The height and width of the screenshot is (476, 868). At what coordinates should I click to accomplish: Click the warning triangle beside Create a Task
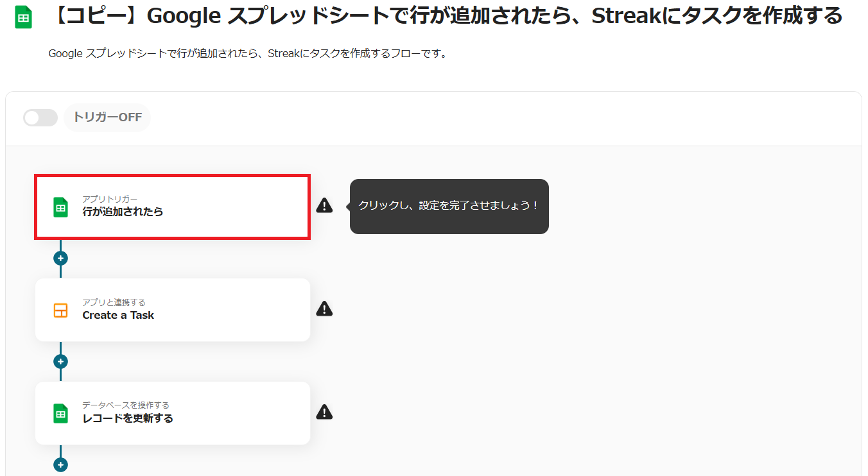(324, 309)
